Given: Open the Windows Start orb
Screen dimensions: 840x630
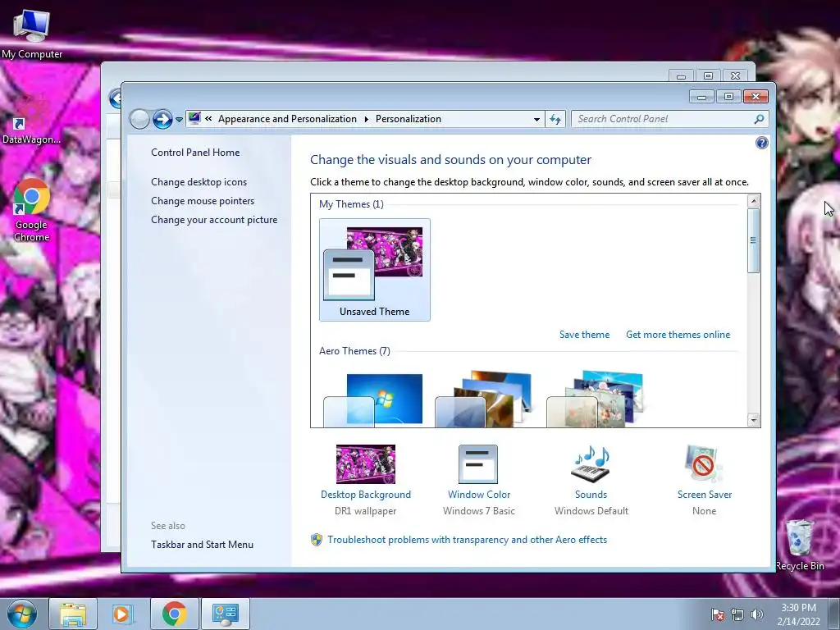Looking at the screenshot, I should (x=22, y=614).
